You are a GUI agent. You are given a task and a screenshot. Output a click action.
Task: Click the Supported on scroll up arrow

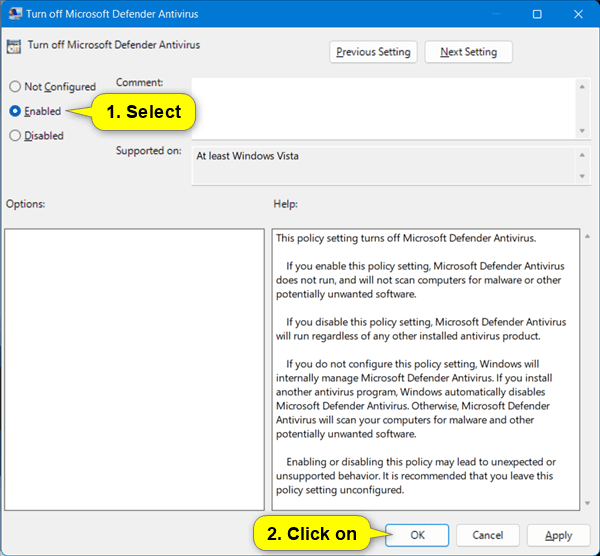click(x=582, y=155)
